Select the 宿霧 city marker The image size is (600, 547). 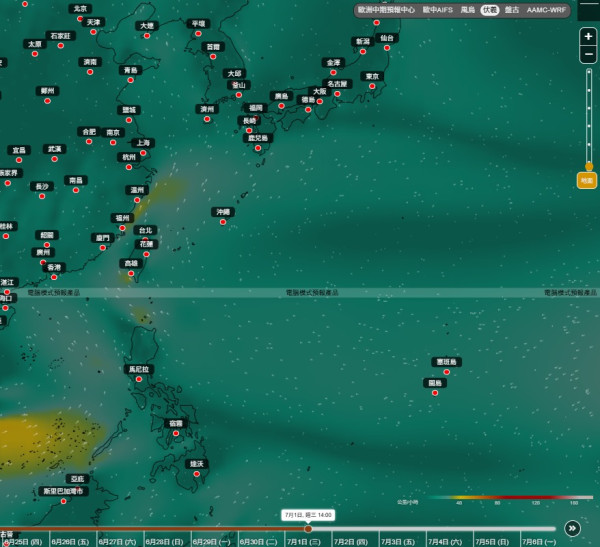coord(176,433)
